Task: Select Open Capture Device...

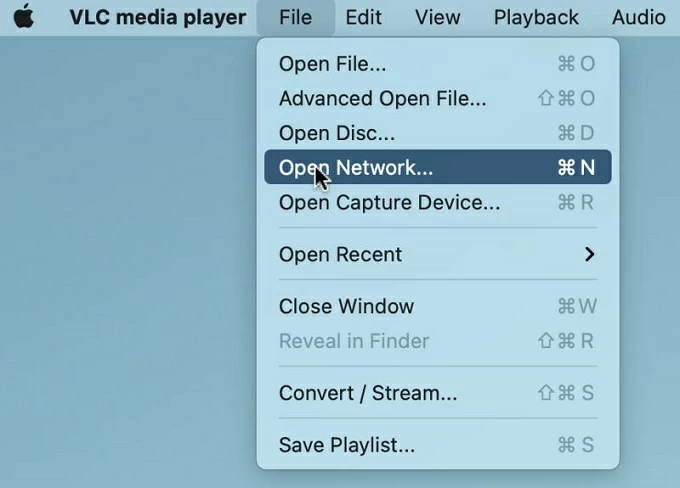Action: [x=389, y=202]
